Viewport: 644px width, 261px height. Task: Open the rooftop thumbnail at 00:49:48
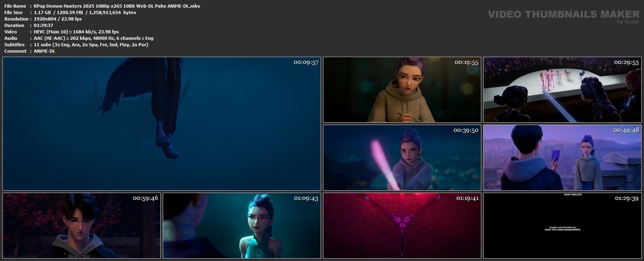(x=562, y=158)
